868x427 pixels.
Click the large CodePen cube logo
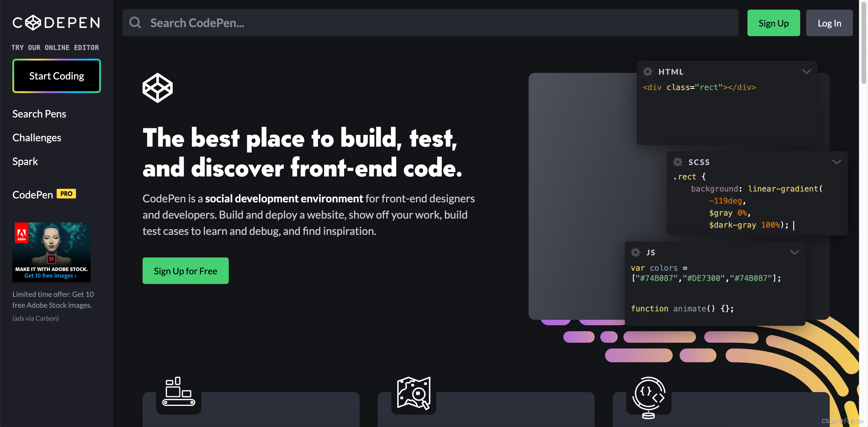click(157, 88)
